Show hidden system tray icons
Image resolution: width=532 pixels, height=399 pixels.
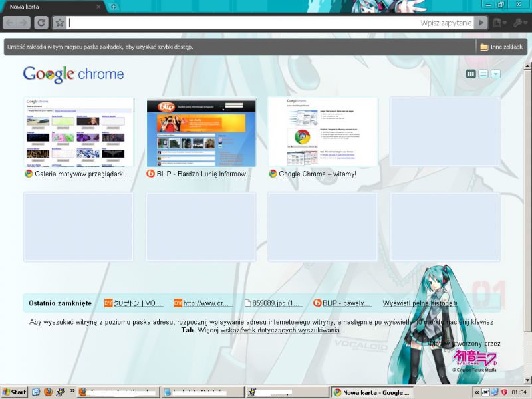coord(477,392)
